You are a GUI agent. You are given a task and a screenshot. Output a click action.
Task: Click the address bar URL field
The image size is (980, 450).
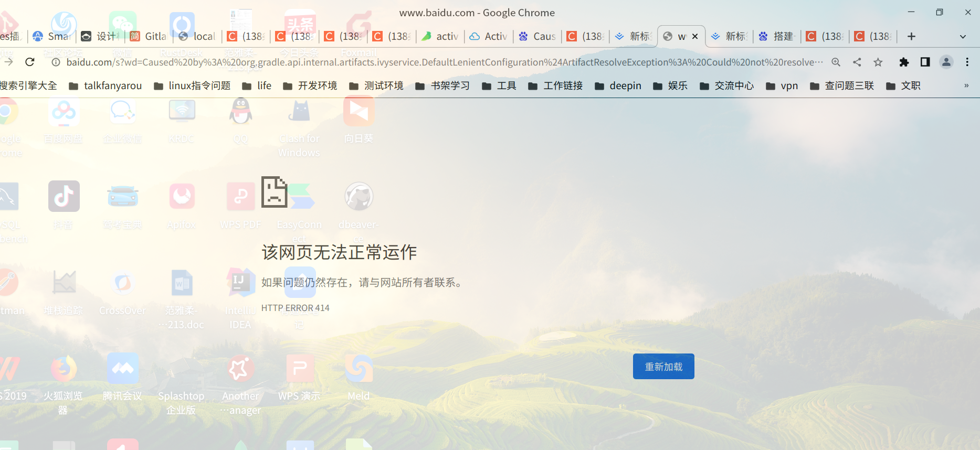click(444, 62)
